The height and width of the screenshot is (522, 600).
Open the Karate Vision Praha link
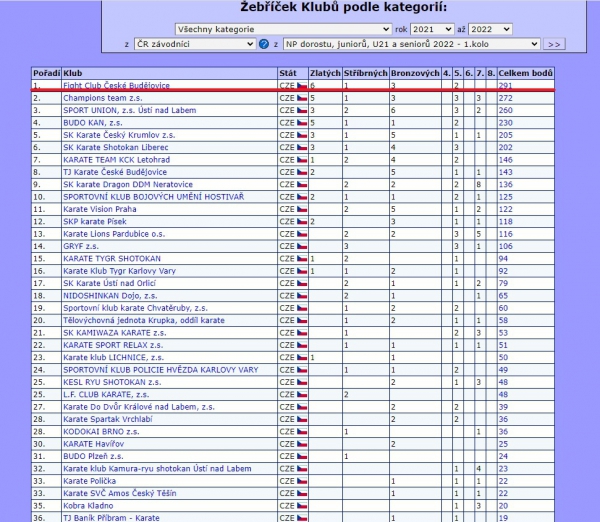[99, 209]
